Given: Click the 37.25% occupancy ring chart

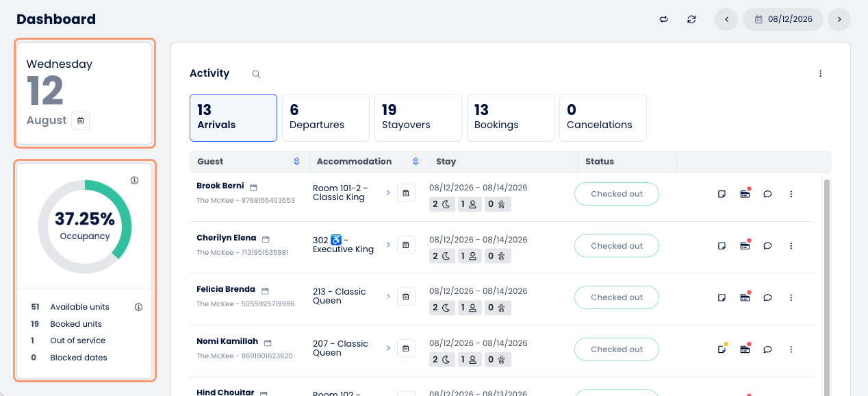Looking at the screenshot, I should [85, 226].
